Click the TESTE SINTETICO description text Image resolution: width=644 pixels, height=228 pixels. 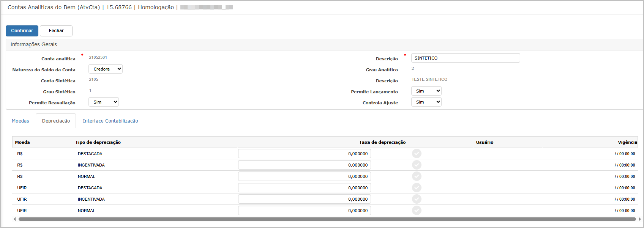[429, 80]
